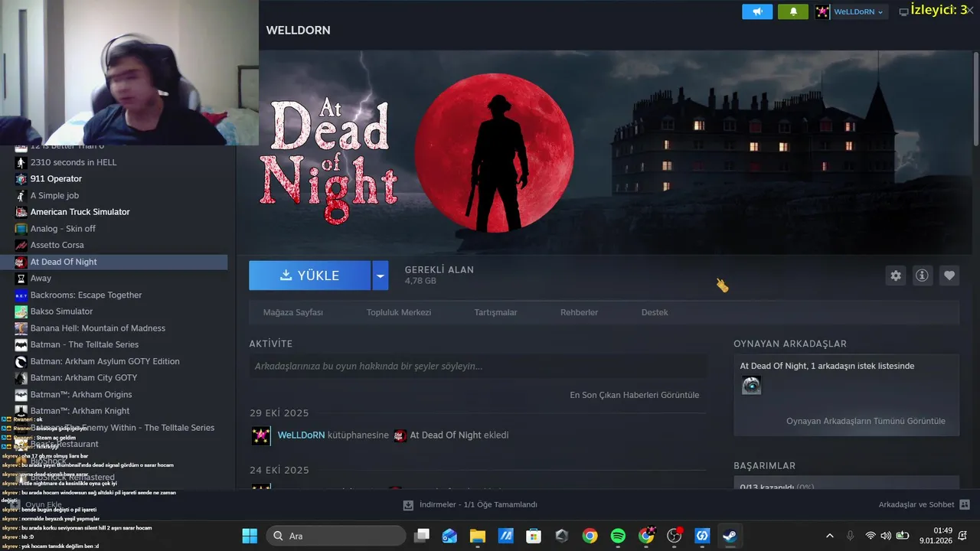Click Assetto Corsa game icon
Screen dimensions: 980x551
tap(21, 245)
